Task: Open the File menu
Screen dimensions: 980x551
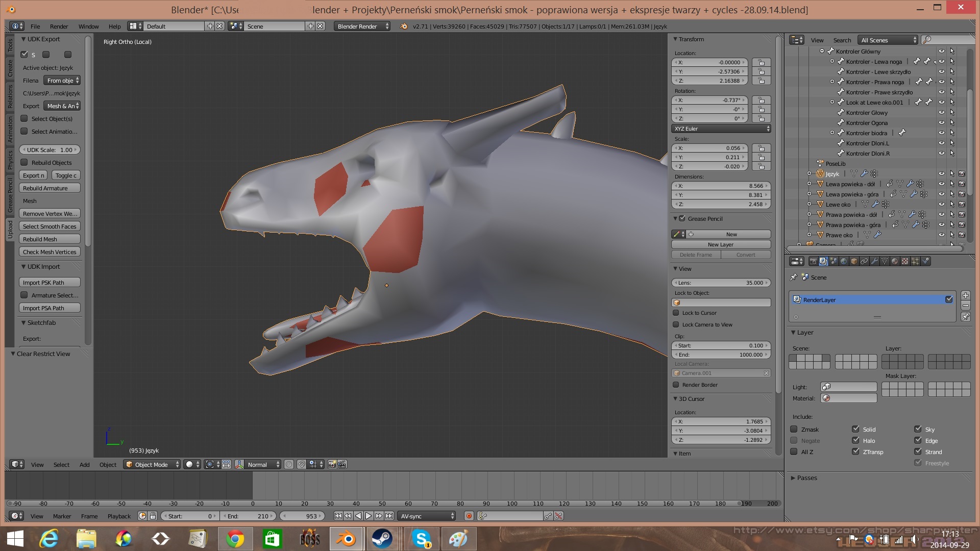Action: pos(35,27)
